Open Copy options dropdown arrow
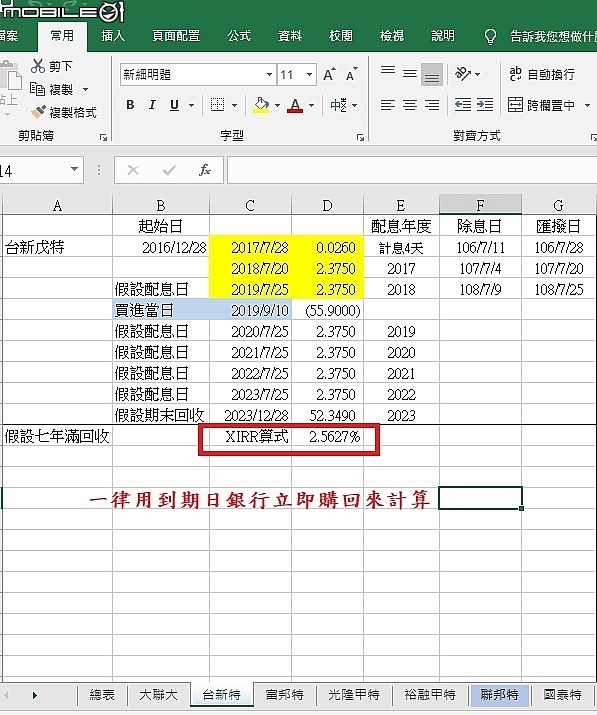This screenshot has height=715, width=597. pos(85,89)
